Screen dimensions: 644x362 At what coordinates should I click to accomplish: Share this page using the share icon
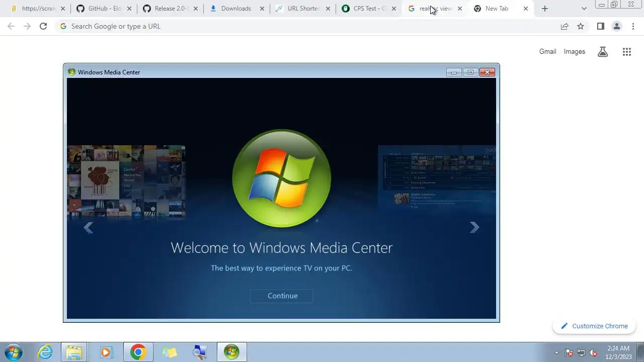click(565, 26)
